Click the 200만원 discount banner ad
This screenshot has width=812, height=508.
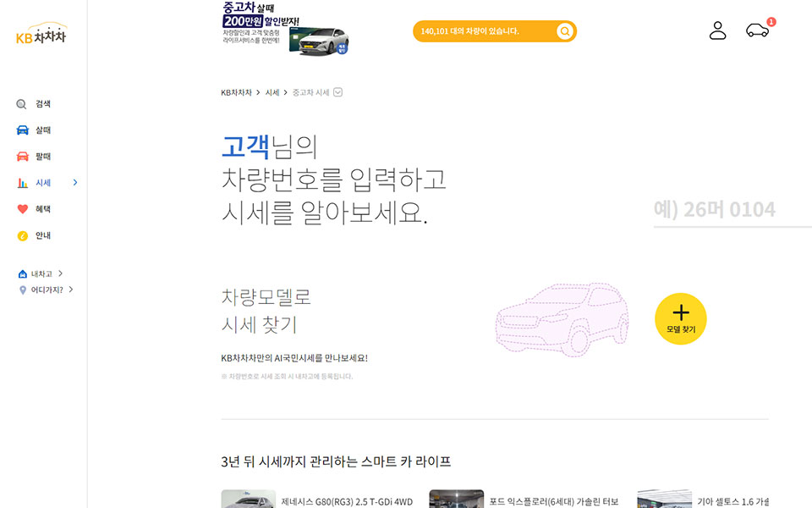coord(285,28)
